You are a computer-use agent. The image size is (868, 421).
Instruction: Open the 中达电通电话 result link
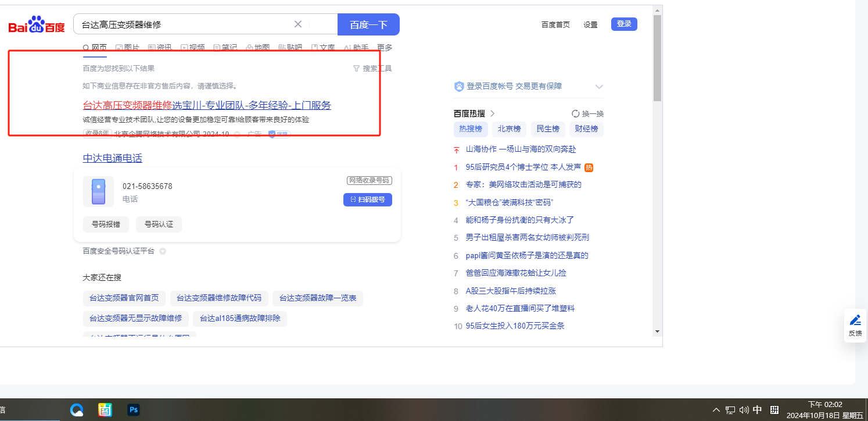pos(112,158)
